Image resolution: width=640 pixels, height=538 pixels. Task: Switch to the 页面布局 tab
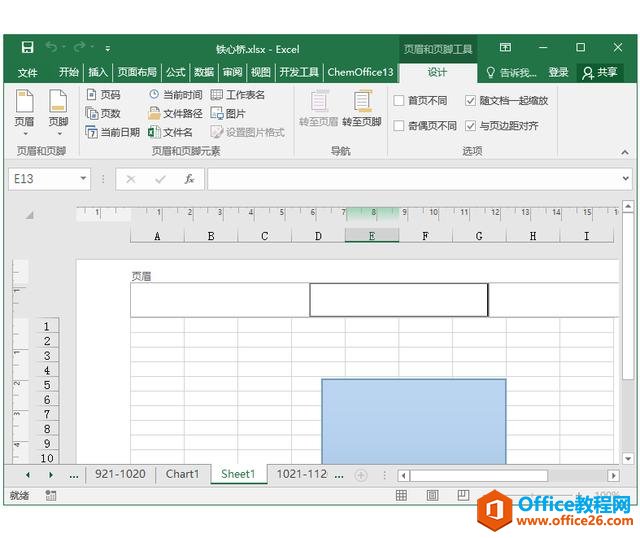(x=137, y=72)
